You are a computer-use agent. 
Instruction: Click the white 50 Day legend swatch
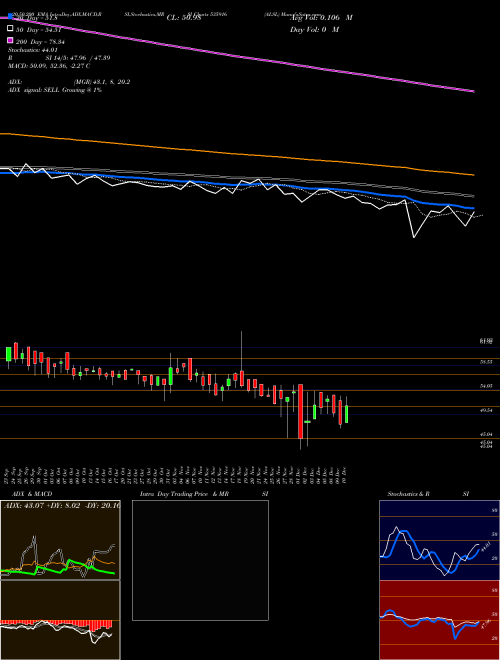coord(10,29)
